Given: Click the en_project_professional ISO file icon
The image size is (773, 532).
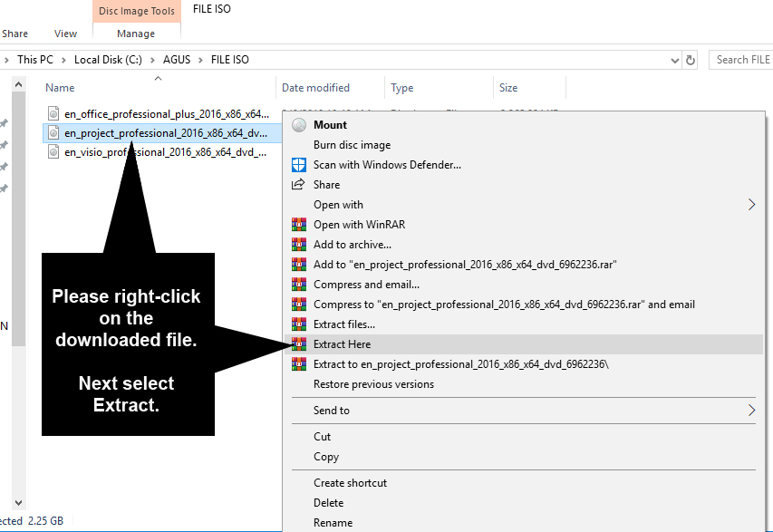Looking at the screenshot, I should click(x=53, y=133).
